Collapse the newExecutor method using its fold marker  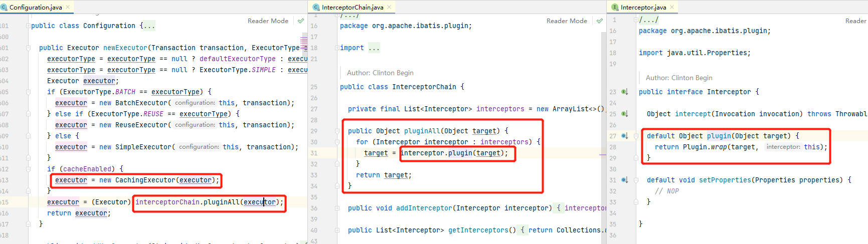tap(28, 48)
